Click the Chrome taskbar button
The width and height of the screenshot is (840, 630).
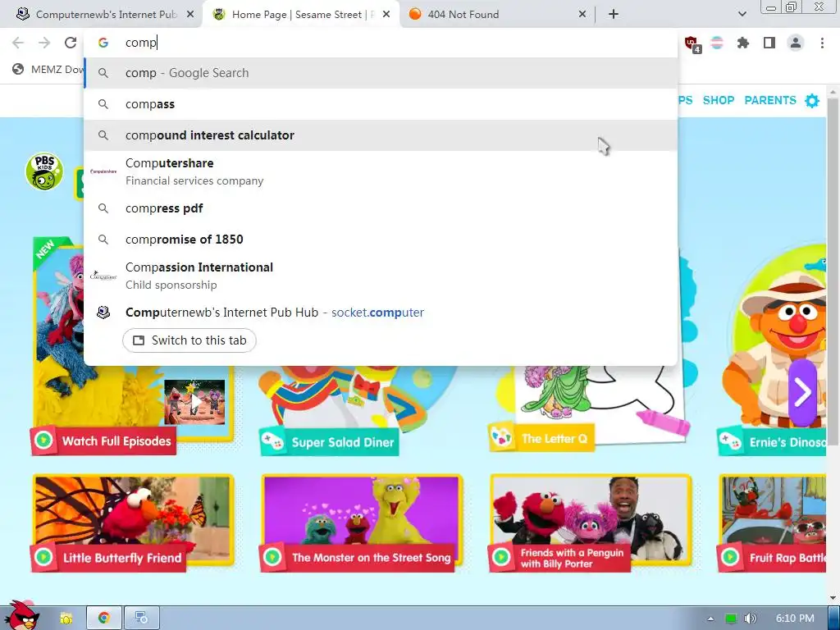click(x=104, y=619)
